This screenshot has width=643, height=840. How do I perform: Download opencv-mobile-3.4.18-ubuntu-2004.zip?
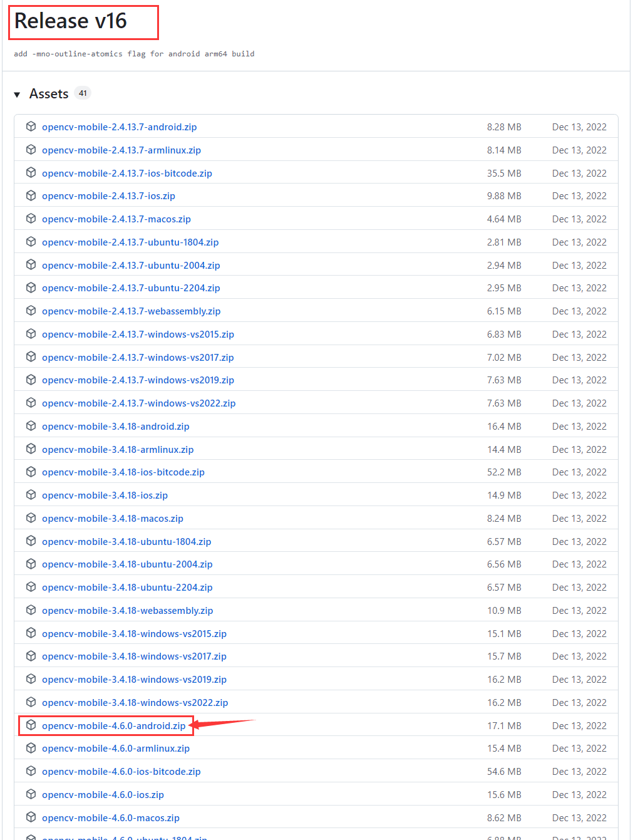point(127,564)
